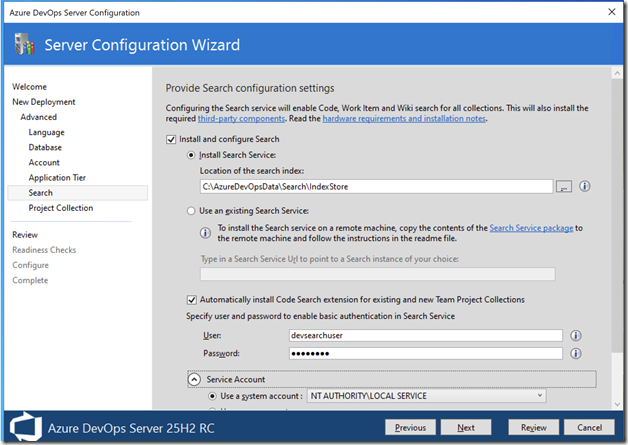Click the info icon beside search index location
This screenshot has height=445, width=628.
[x=585, y=186]
